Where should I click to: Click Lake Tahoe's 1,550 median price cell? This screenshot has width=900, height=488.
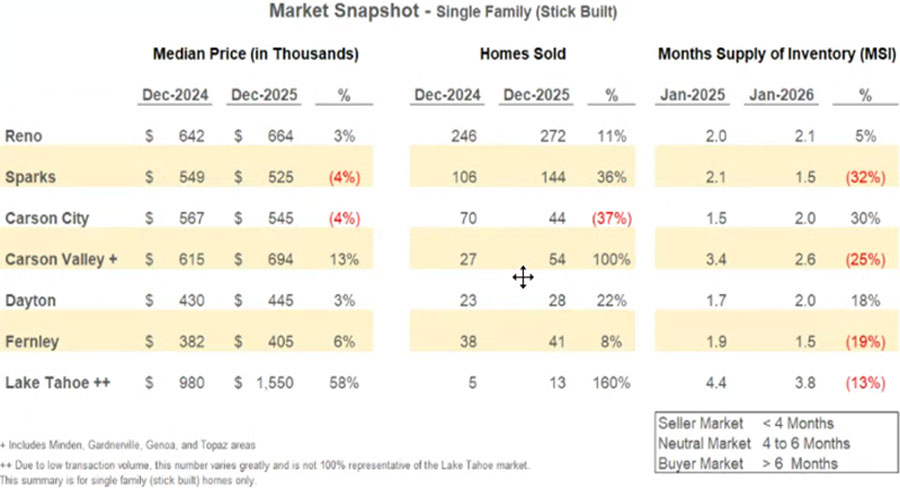click(x=273, y=382)
